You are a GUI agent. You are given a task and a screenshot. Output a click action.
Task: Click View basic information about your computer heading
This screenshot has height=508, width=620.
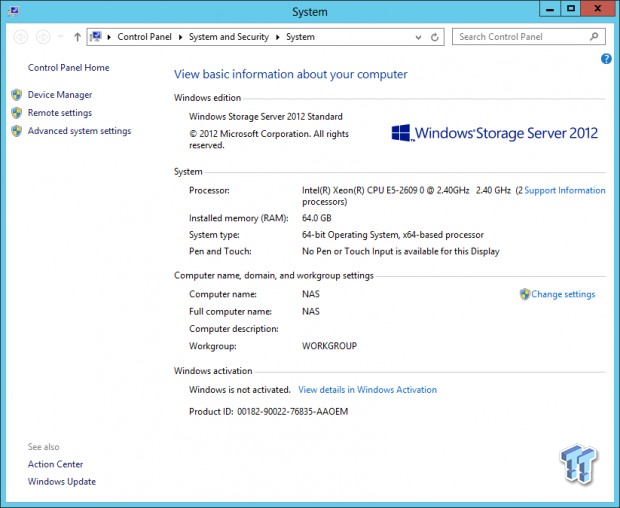point(291,74)
